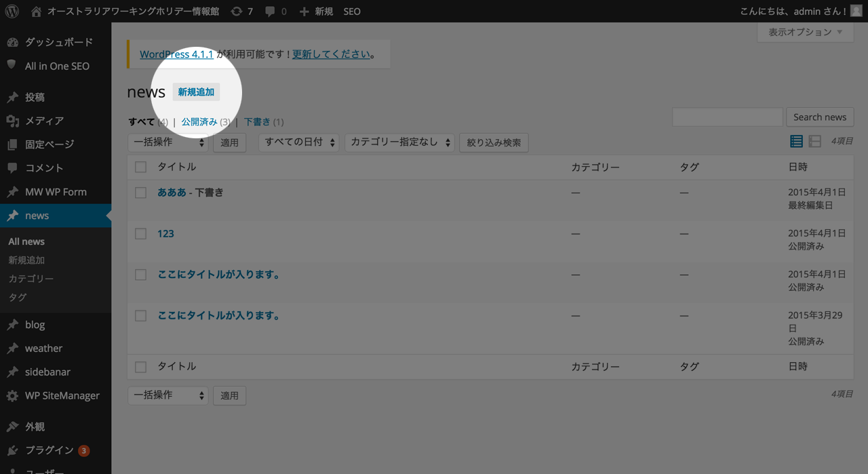Check the 2015年3月29日 ここにタイトルが入ります checkbox
Image resolution: width=868 pixels, height=474 pixels.
[140, 315]
